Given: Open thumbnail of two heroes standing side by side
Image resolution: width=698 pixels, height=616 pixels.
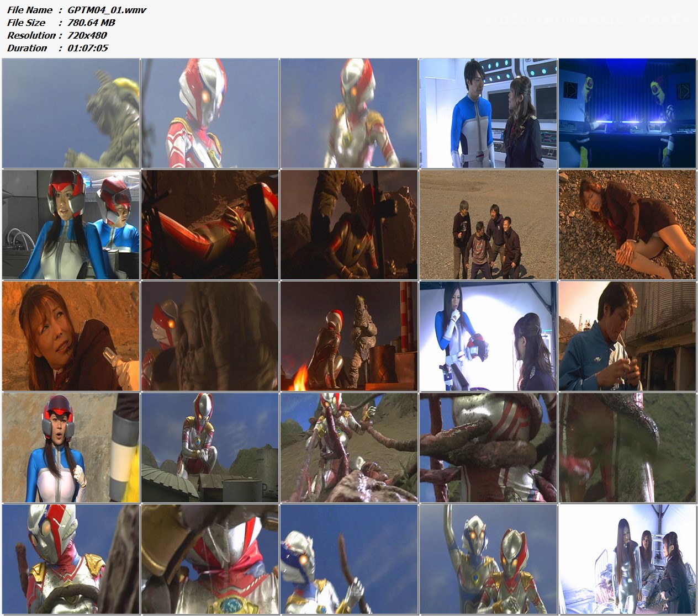Looking at the screenshot, I should click(x=489, y=559).
